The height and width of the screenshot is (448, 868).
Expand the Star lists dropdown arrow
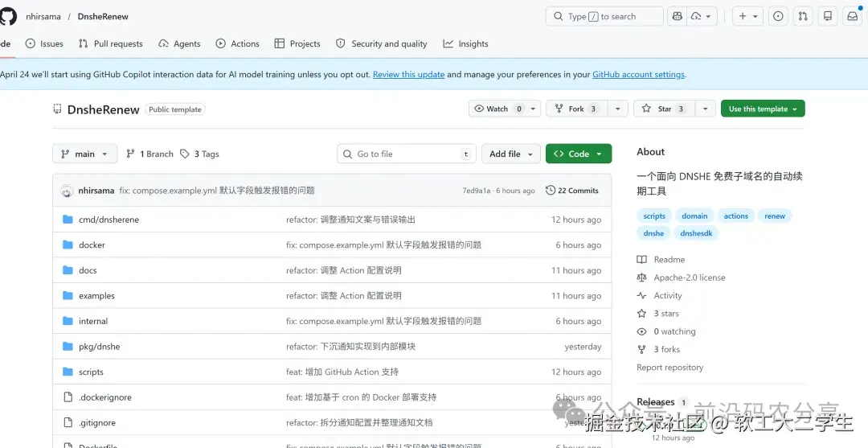click(x=705, y=109)
